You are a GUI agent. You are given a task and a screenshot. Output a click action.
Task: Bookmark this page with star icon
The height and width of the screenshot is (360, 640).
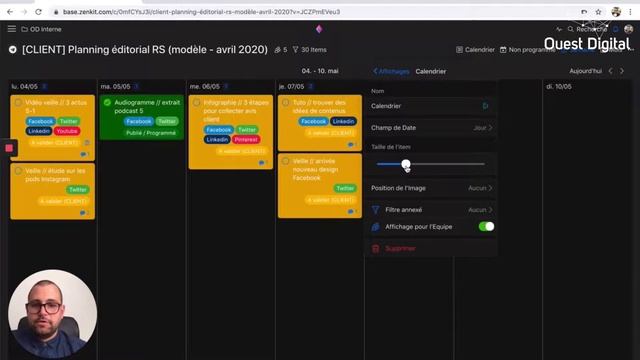click(598, 12)
